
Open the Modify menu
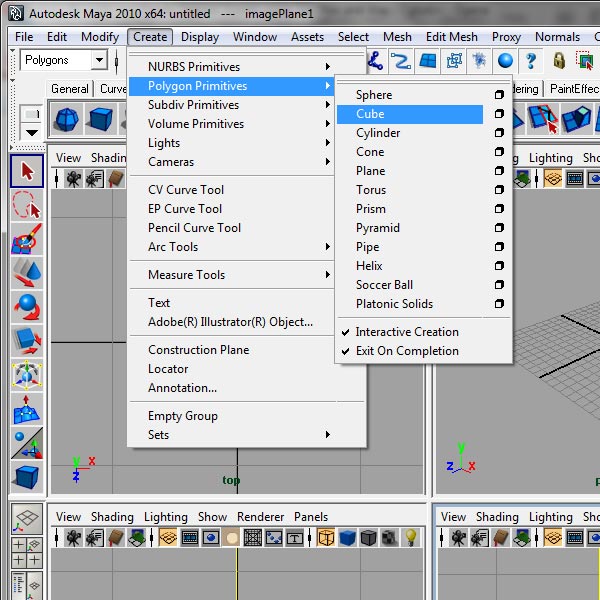tap(100, 37)
